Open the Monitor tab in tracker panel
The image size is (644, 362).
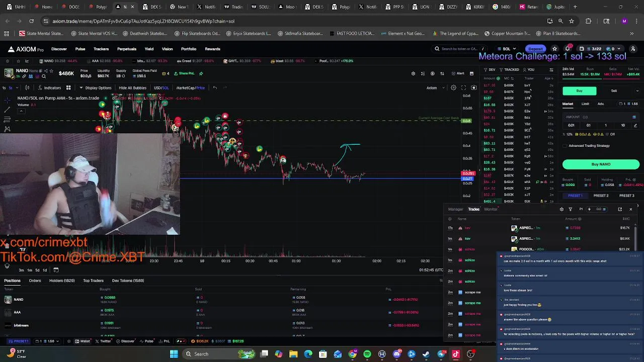pyautogui.click(x=491, y=209)
